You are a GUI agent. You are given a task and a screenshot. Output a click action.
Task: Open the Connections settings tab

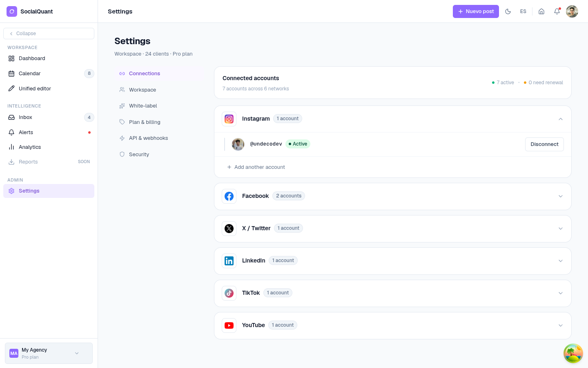click(159, 74)
